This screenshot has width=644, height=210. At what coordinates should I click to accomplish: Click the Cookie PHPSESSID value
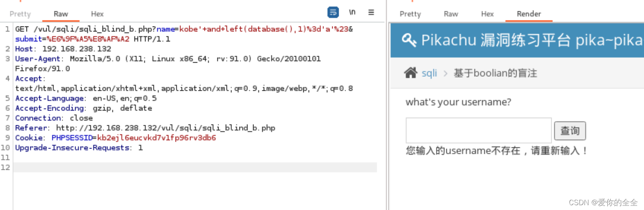click(x=157, y=138)
